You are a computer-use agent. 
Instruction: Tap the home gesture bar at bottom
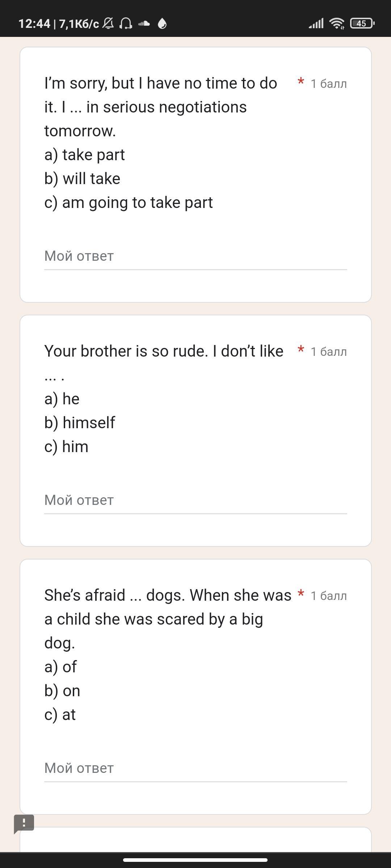click(195, 860)
